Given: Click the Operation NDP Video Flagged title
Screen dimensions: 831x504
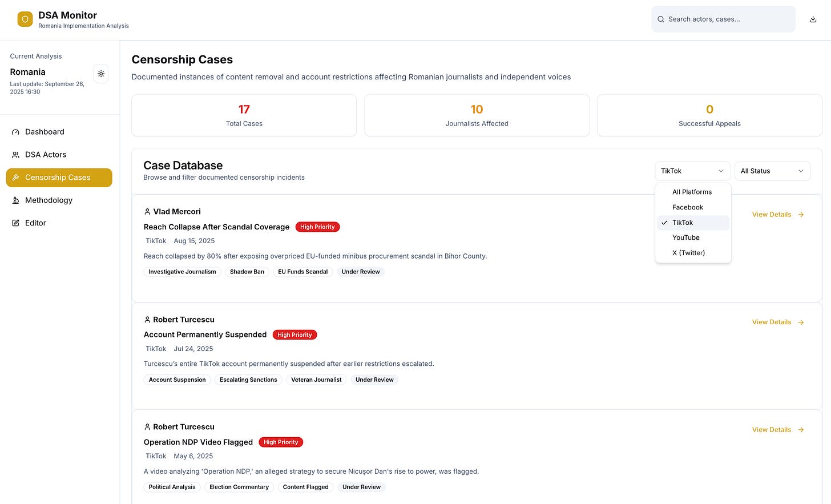Looking at the screenshot, I should [198, 442].
